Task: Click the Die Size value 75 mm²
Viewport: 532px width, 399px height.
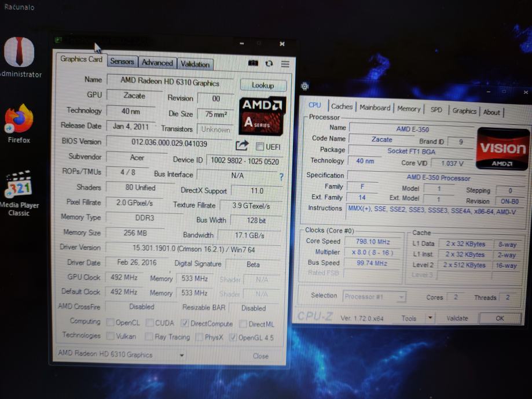Action: (215, 114)
